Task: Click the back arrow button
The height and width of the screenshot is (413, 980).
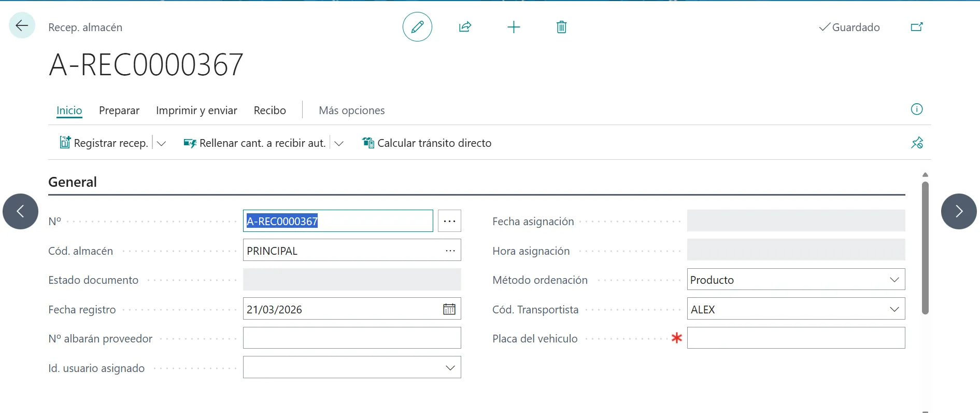Action: [x=22, y=25]
